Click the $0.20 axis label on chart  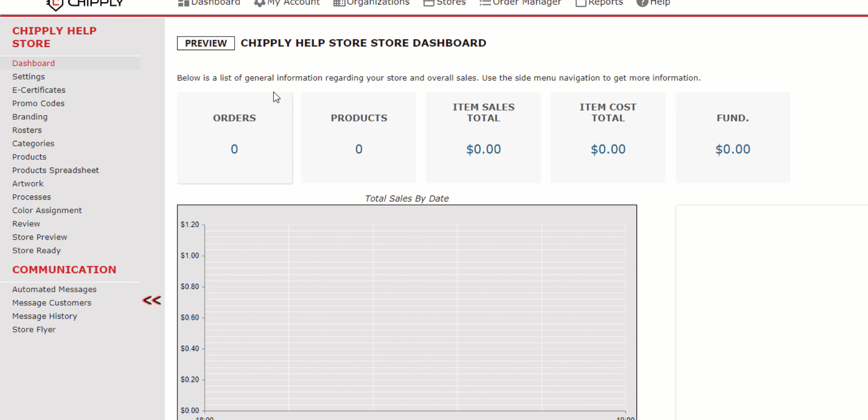[190, 379]
